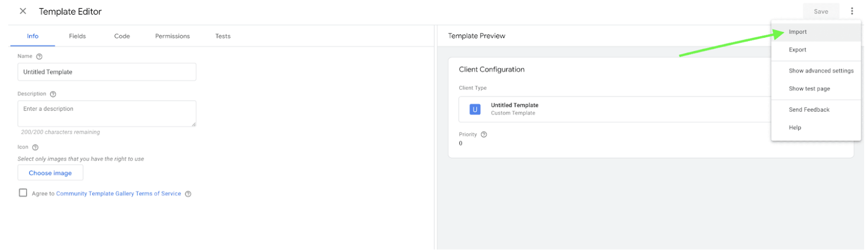Select Export from the menu
The height and width of the screenshot is (252, 868).
click(797, 50)
